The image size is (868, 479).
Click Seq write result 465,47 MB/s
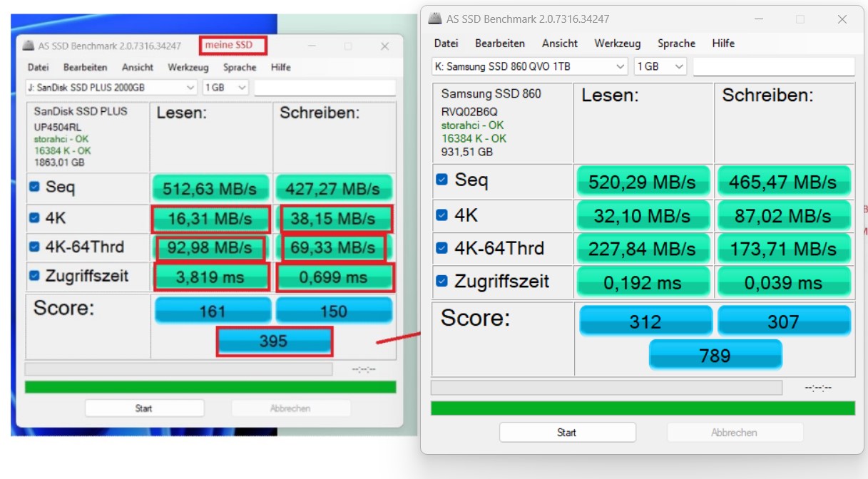(783, 182)
